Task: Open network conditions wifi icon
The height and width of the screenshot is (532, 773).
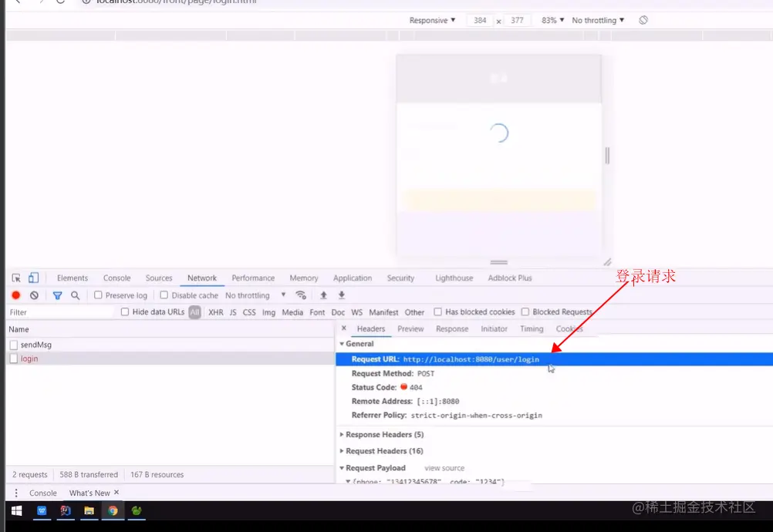Action: tap(301, 295)
